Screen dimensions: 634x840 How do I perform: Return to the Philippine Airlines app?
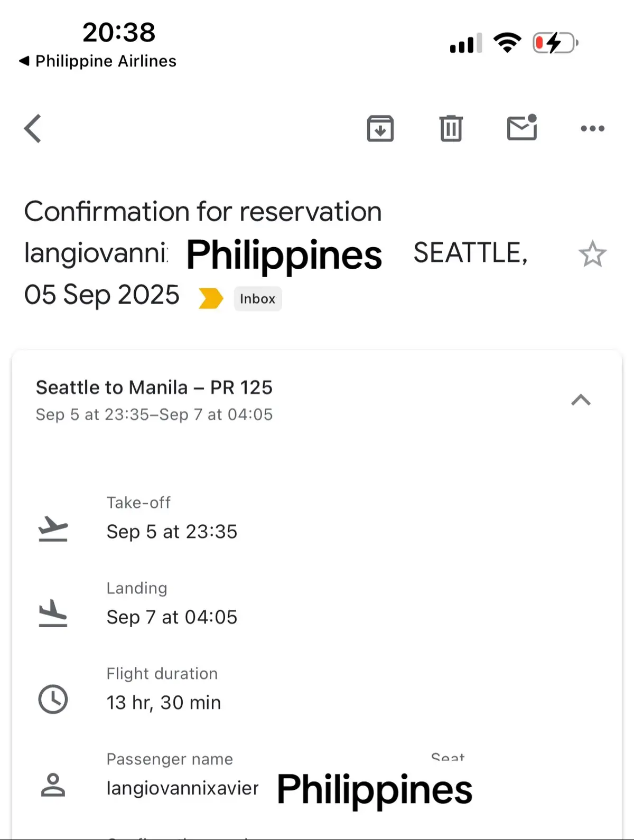click(98, 61)
